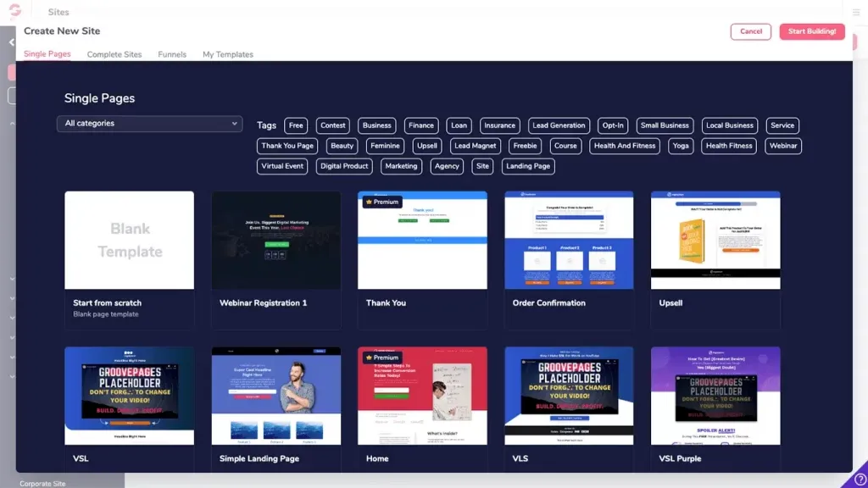
Task: Click Premium badge on Thank You template
Action: (382, 202)
